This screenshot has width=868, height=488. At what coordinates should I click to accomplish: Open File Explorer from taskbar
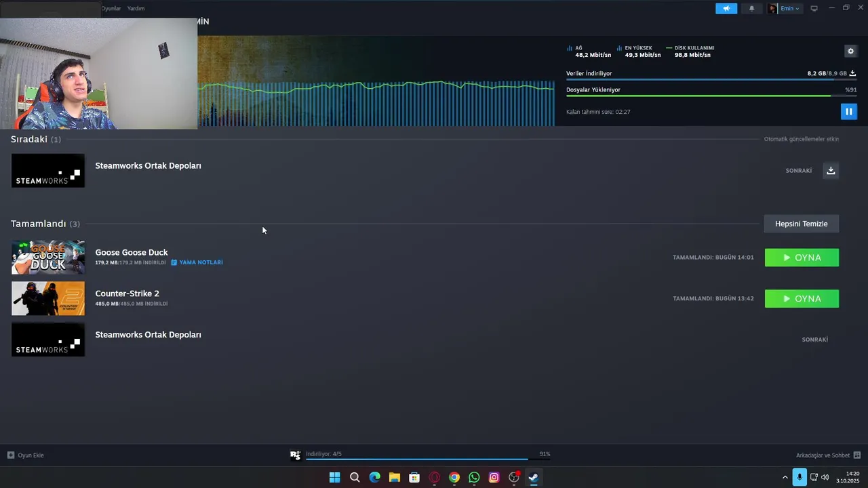(x=395, y=477)
